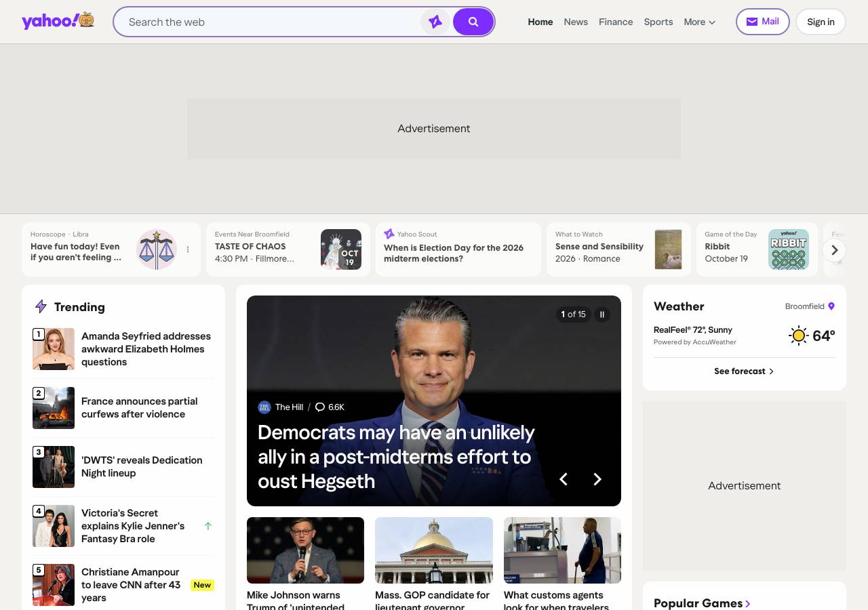Click the weather location pin icon
The image size is (868, 610).
click(x=831, y=306)
